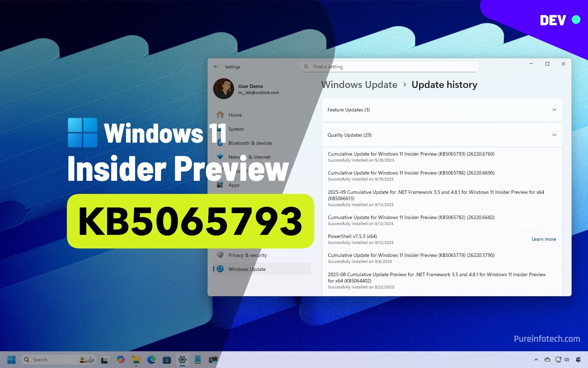Select the KB5064402 .NET Framework preview entry
The image size is (588, 368).
(442, 280)
